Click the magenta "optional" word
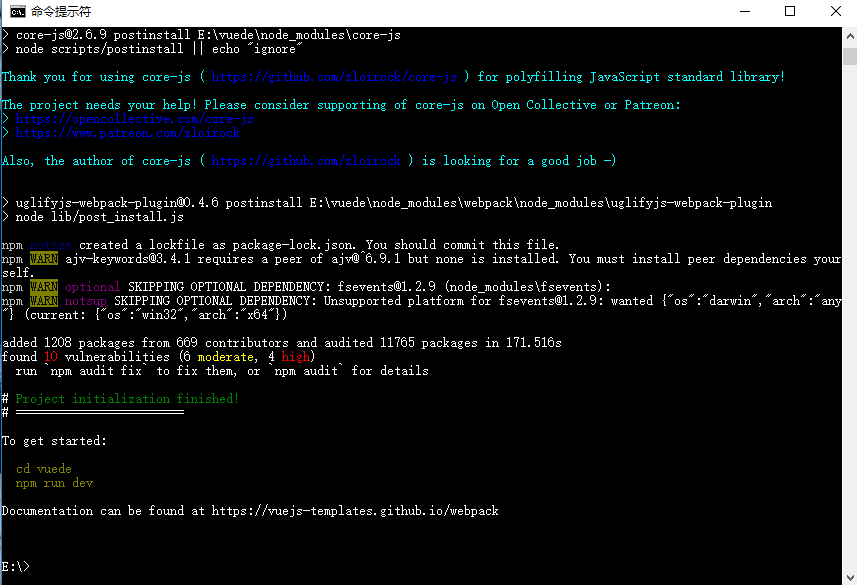 (x=92, y=287)
